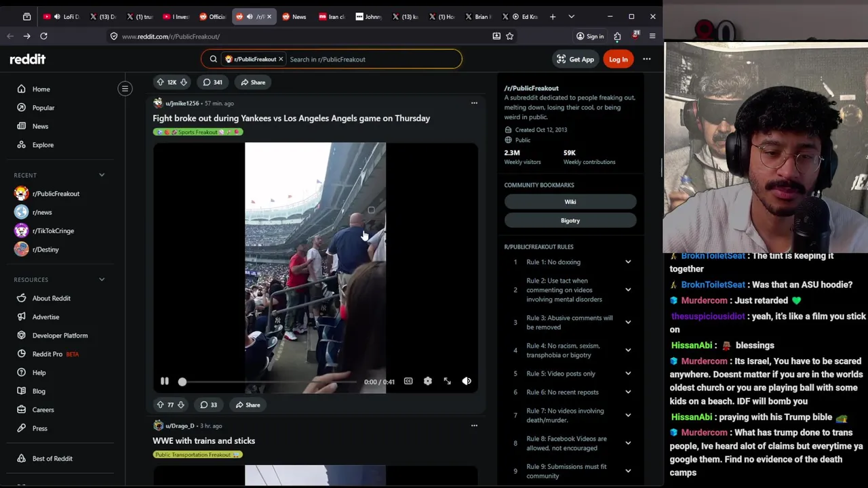Open a new browser tab
The width and height of the screenshot is (868, 488).
click(552, 16)
